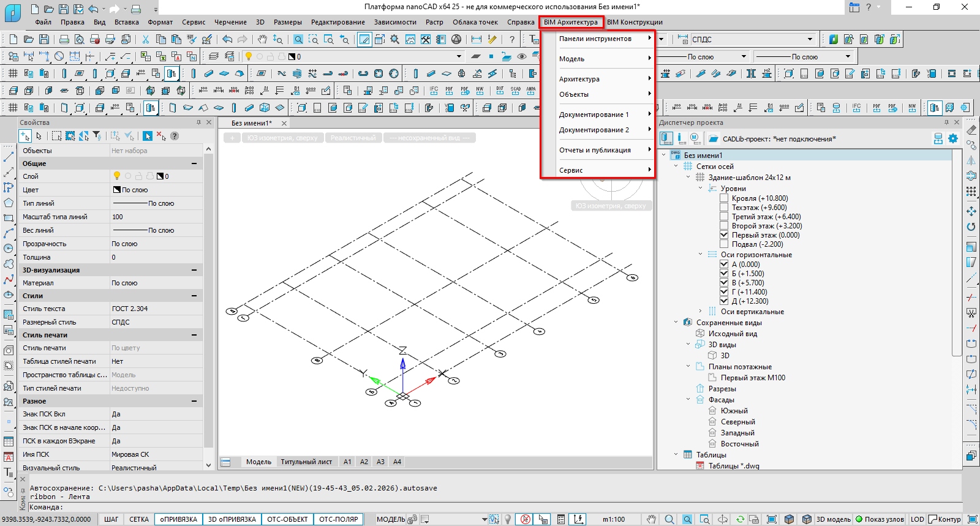Screen dimensions: 980x526
Task: Uncheck the Первый этаж (0.000) level
Action: click(724, 235)
